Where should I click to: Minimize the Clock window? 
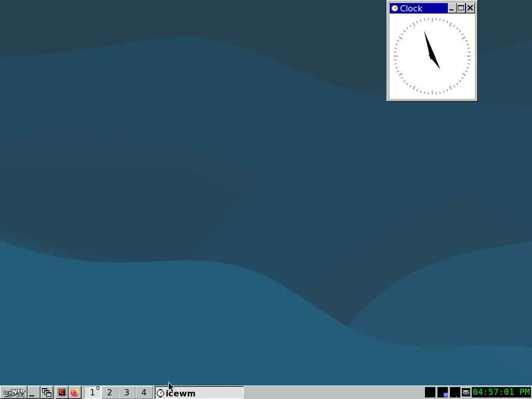pos(451,8)
